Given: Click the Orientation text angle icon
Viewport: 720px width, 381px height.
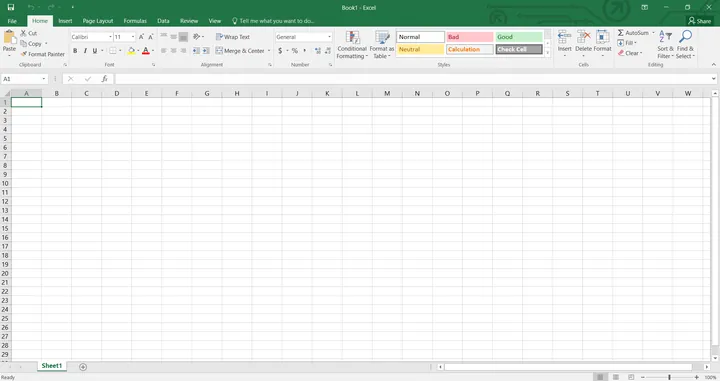Looking at the screenshot, I should click(x=197, y=37).
